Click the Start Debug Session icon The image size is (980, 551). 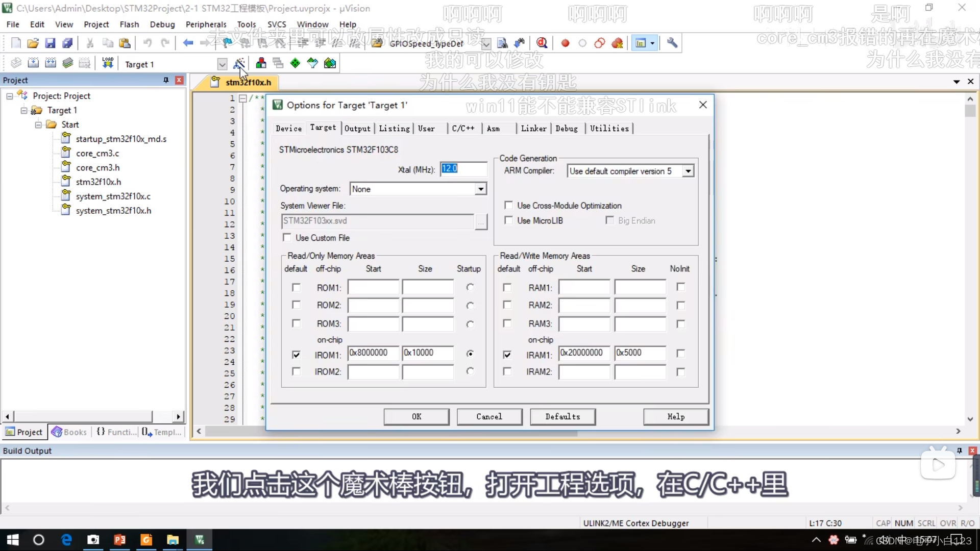[542, 43]
